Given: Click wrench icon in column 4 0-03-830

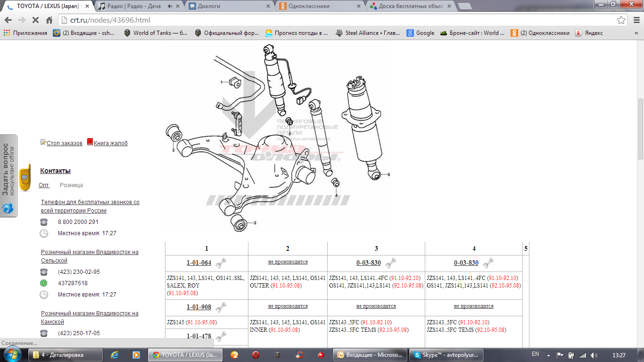Looking at the screenshot, I should pyautogui.click(x=488, y=263).
